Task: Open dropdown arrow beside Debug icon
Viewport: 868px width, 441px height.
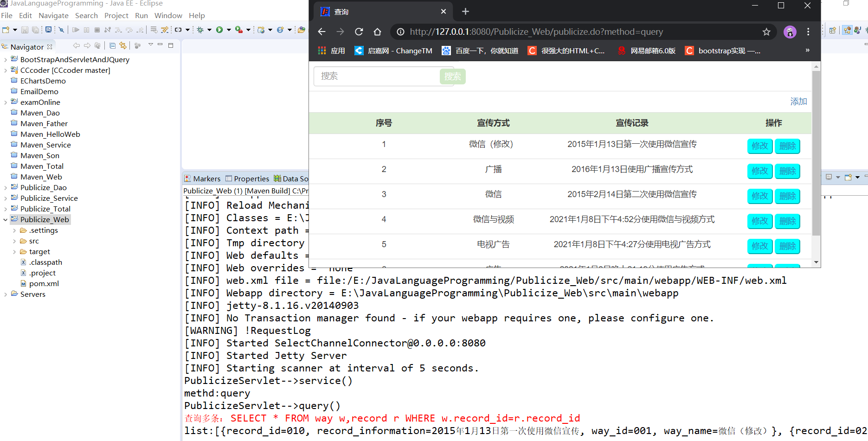Action: coord(209,30)
